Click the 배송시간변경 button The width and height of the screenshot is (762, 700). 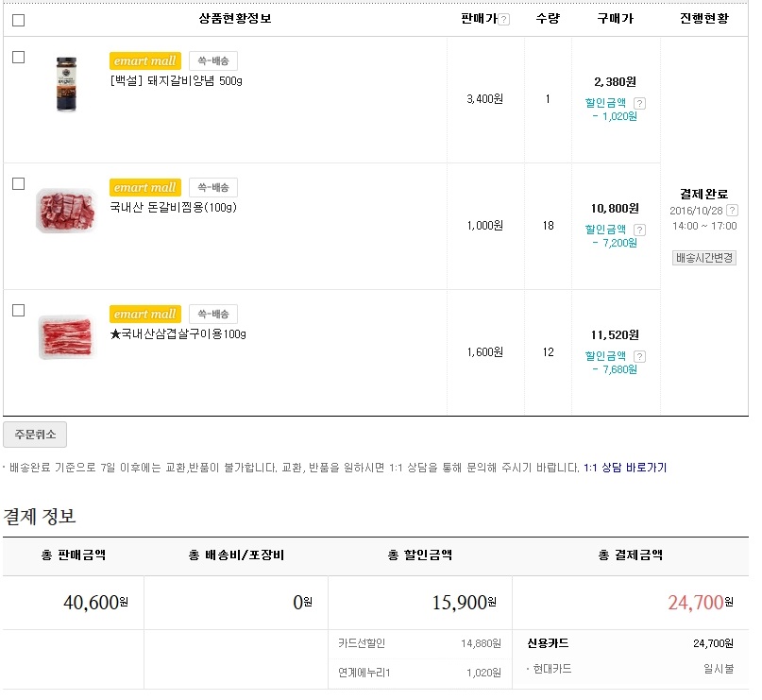[x=704, y=258]
